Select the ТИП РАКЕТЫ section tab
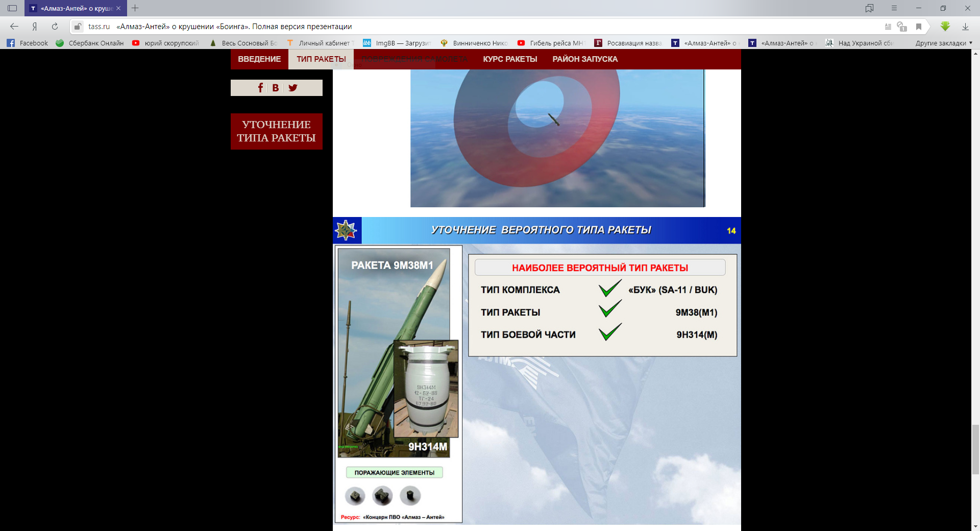The image size is (980, 531). (x=321, y=59)
